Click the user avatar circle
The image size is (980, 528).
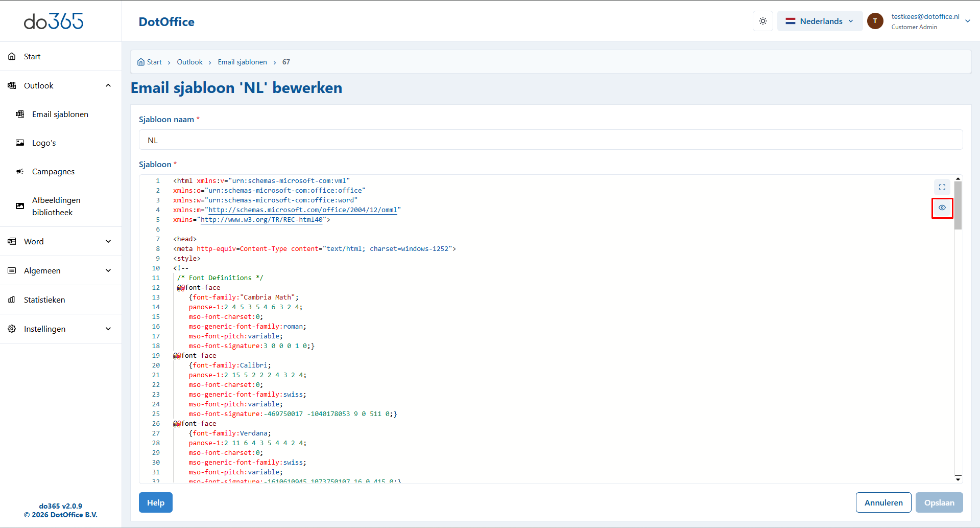pos(875,21)
